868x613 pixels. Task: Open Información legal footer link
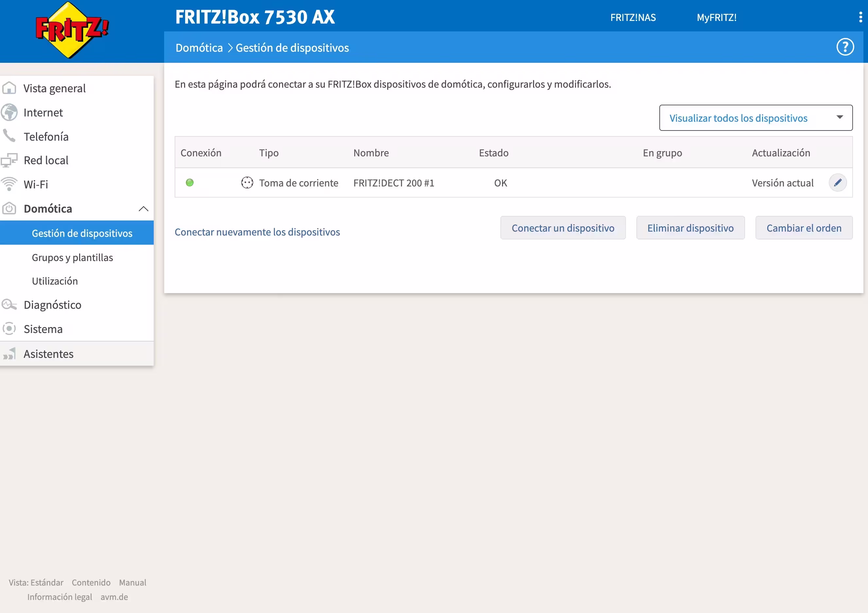click(59, 597)
